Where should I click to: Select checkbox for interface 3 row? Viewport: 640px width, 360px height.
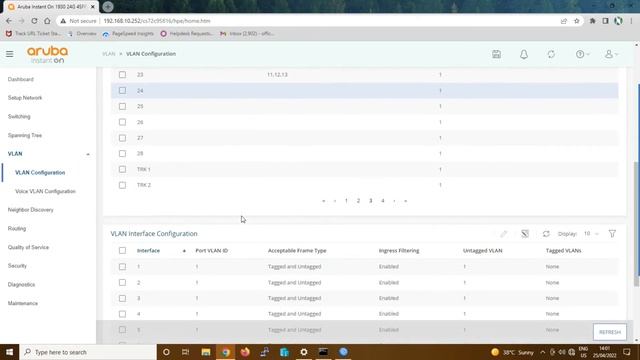click(122, 298)
